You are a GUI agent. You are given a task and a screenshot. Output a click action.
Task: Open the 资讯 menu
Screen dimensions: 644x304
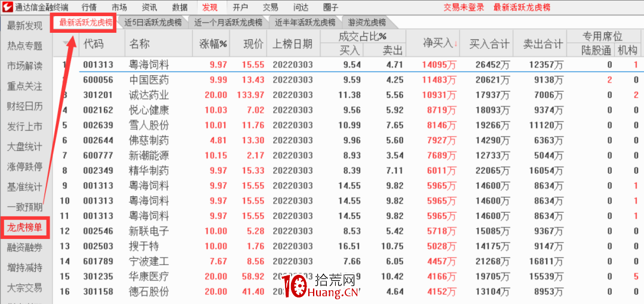[x=149, y=7]
